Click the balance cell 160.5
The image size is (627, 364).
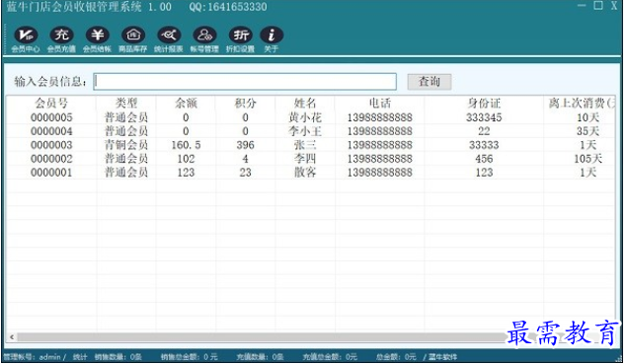(x=186, y=145)
